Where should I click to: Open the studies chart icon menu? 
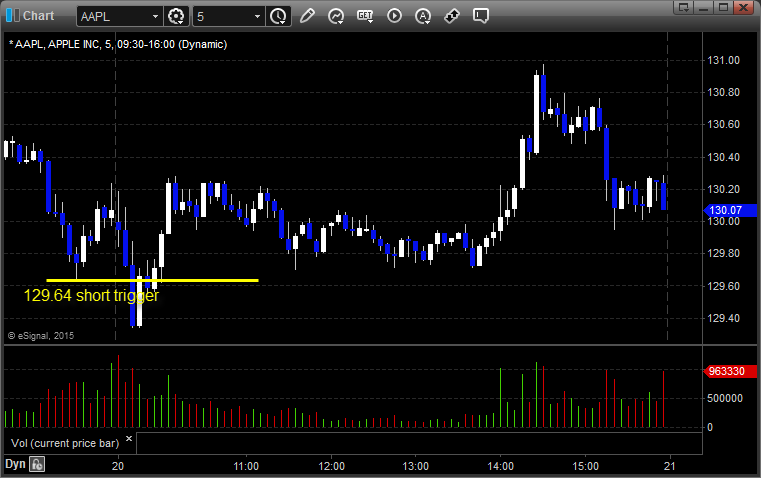coord(336,16)
